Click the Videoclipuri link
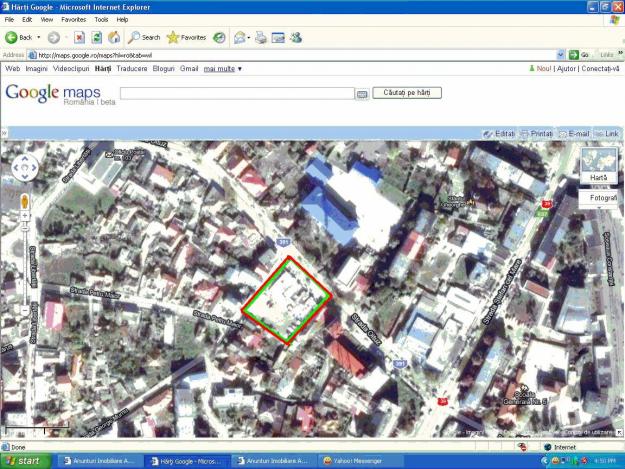The image size is (625, 469). point(71,69)
